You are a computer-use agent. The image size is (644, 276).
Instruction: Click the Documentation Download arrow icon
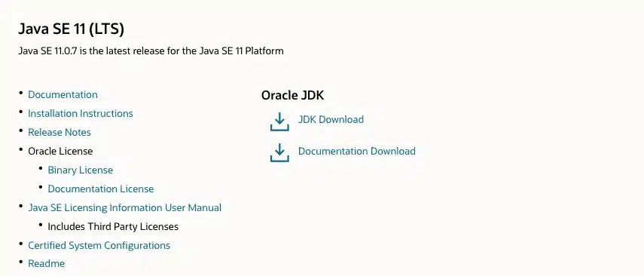(279, 152)
